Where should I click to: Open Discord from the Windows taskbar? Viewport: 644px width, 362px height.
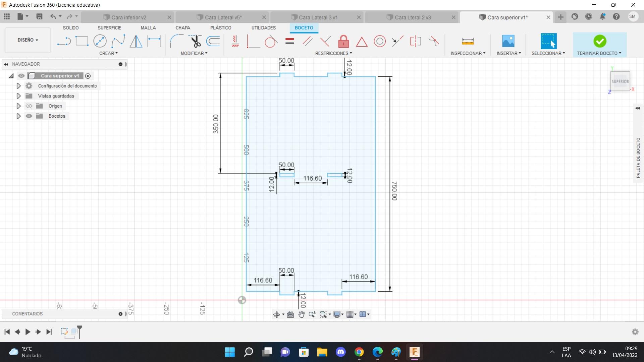coord(340,352)
